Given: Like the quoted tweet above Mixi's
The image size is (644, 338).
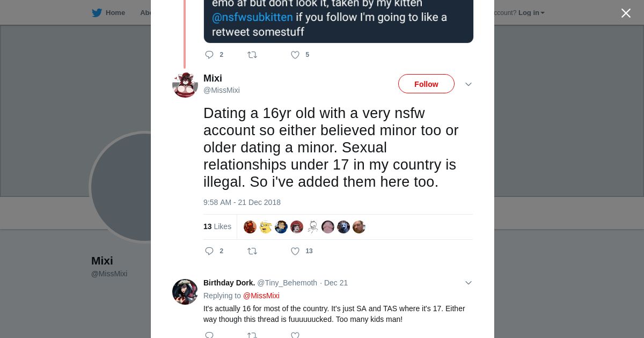Looking at the screenshot, I should [x=295, y=55].
